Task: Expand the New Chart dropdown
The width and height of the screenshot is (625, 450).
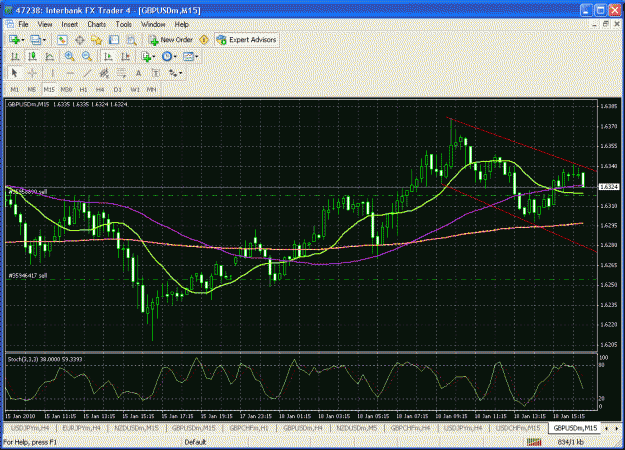Action: point(23,40)
